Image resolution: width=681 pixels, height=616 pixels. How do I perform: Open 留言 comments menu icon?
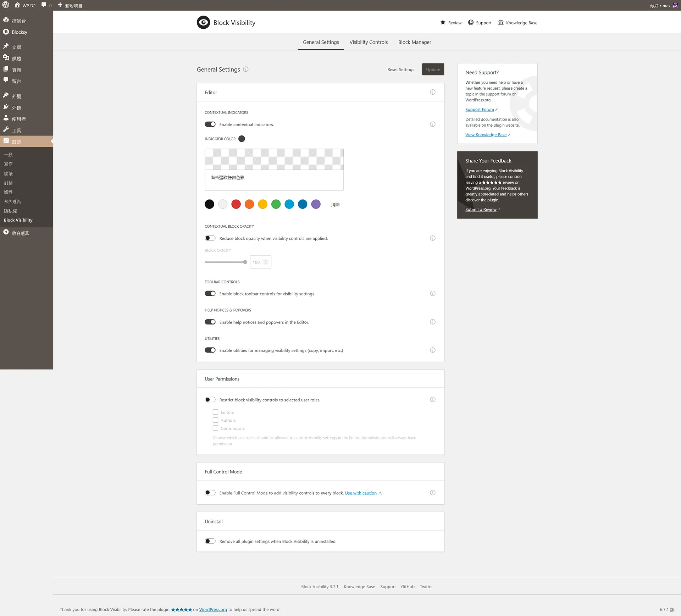[x=6, y=81]
